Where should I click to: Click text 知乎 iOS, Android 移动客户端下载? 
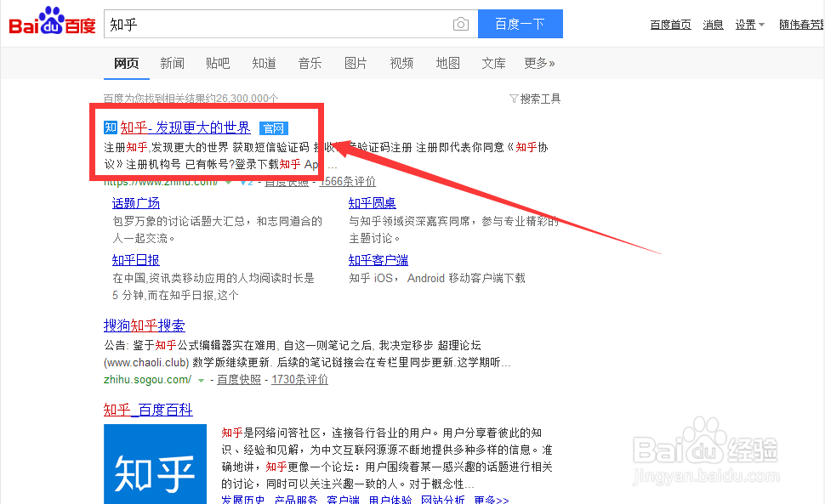click(x=437, y=278)
